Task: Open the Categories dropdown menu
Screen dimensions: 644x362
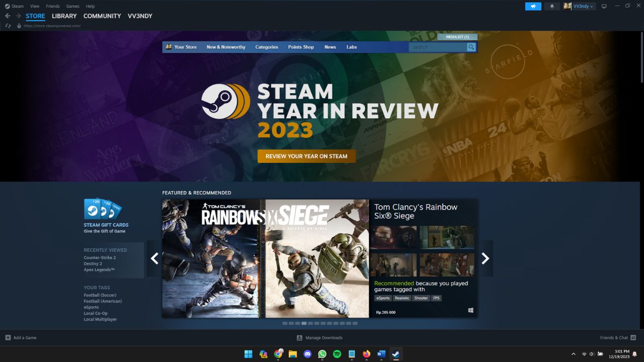Action: 267,47
